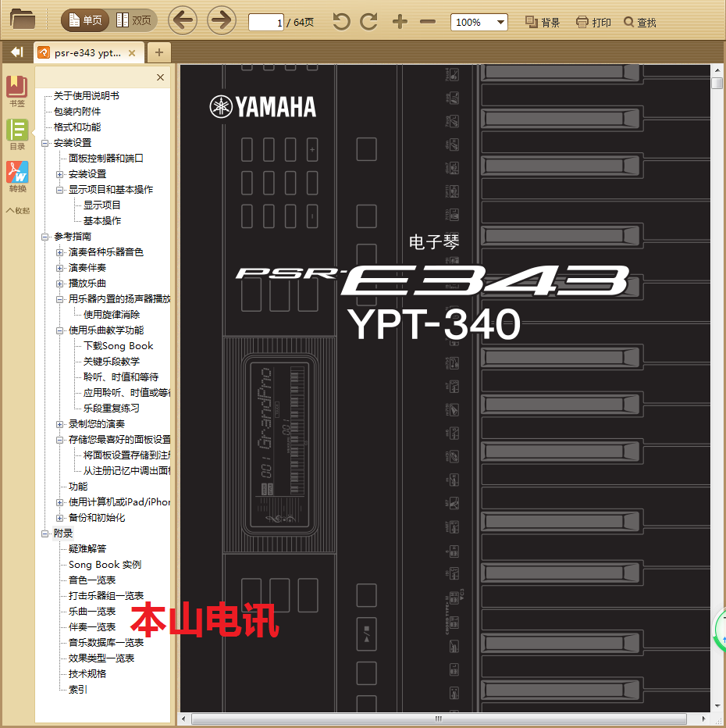Close the psr-e343 ypt tab
The height and width of the screenshot is (728, 726).
[132, 53]
